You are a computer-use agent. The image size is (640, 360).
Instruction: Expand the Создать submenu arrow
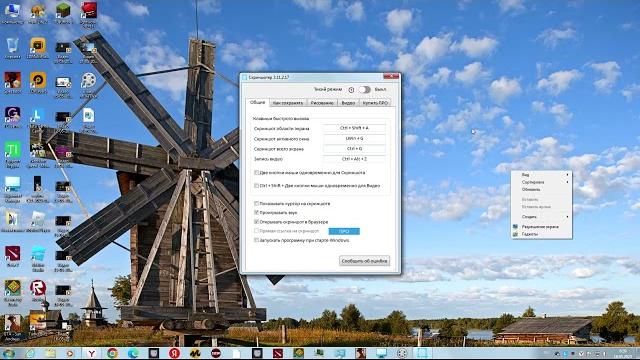[567, 217]
